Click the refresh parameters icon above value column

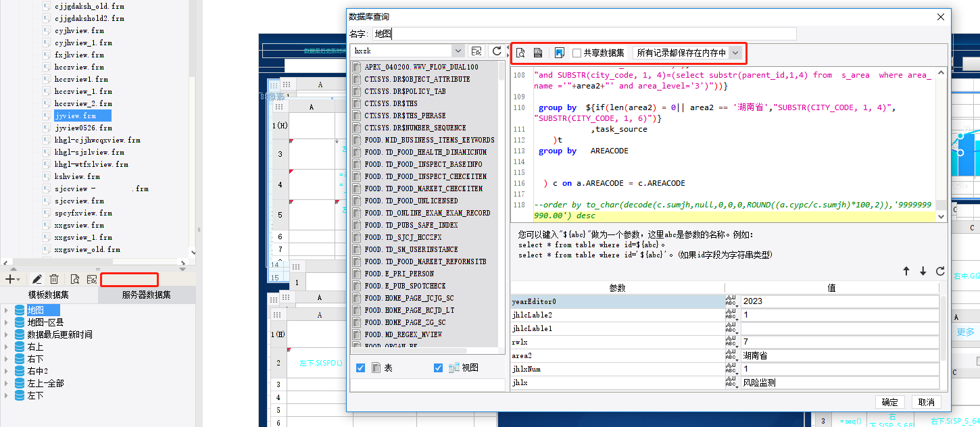(940, 272)
